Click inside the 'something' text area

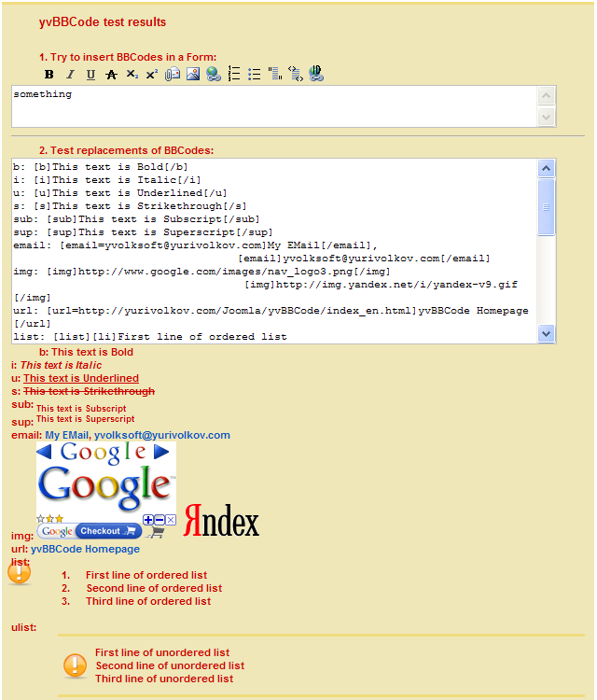[x=274, y=106]
